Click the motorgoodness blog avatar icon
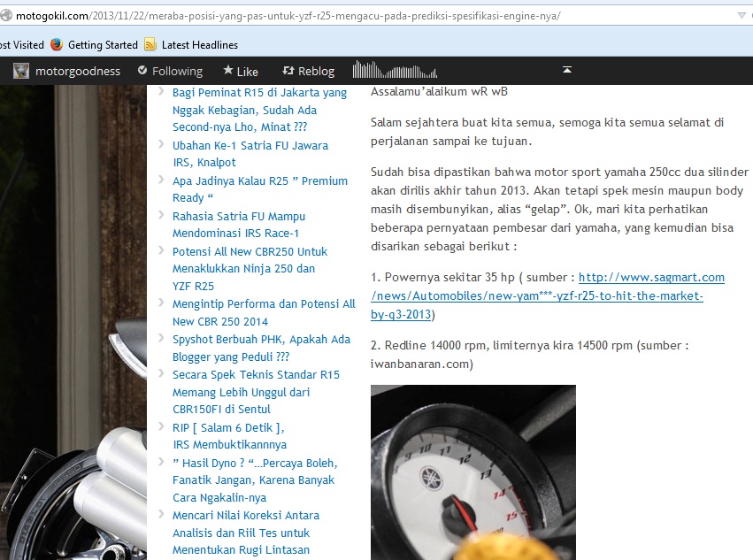 (x=21, y=71)
